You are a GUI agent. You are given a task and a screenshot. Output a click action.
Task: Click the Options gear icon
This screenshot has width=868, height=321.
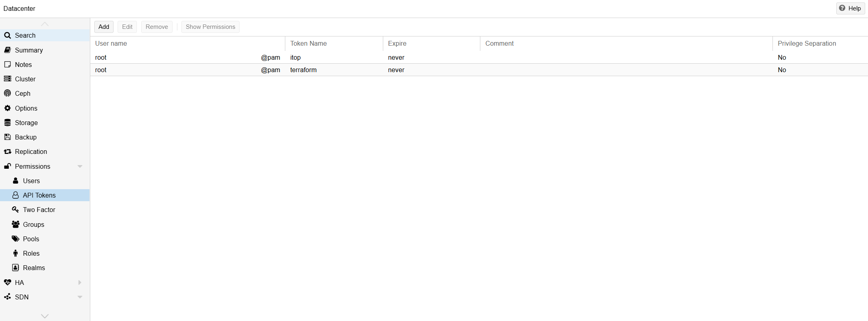pos(7,108)
